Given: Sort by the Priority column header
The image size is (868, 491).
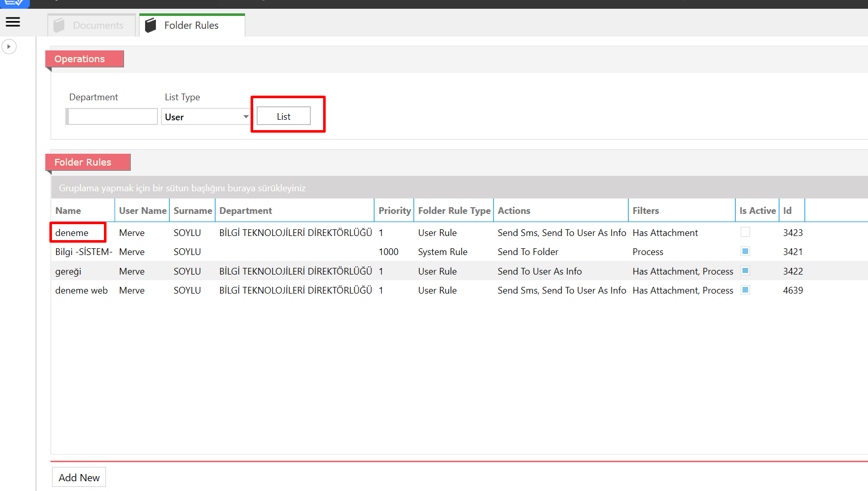Looking at the screenshot, I should (394, 211).
